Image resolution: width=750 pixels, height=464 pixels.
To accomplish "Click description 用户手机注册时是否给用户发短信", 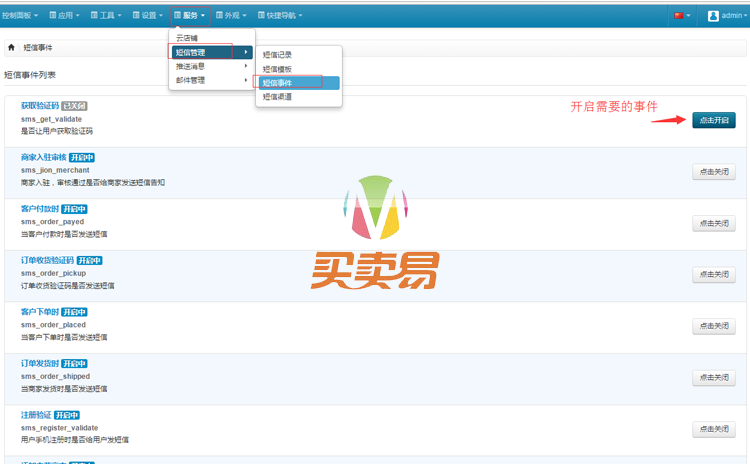I will point(75,440).
